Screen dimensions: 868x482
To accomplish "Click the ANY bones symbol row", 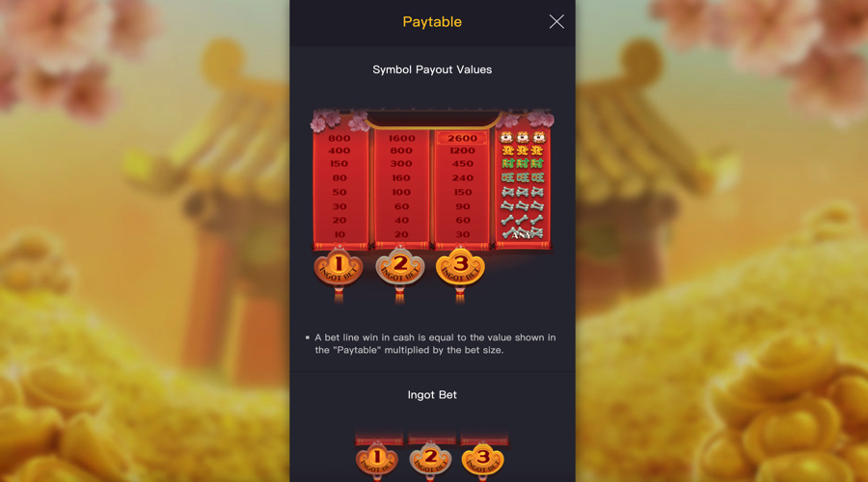I will coord(523,233).
